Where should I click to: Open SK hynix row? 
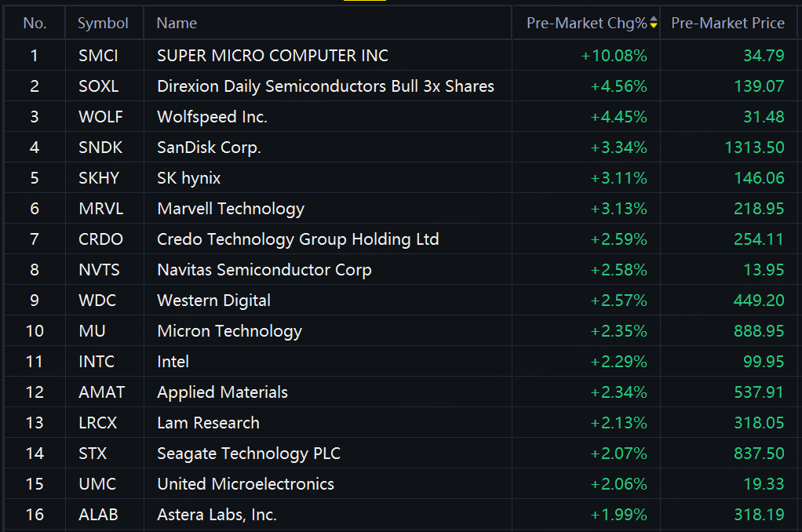[401, 177]
